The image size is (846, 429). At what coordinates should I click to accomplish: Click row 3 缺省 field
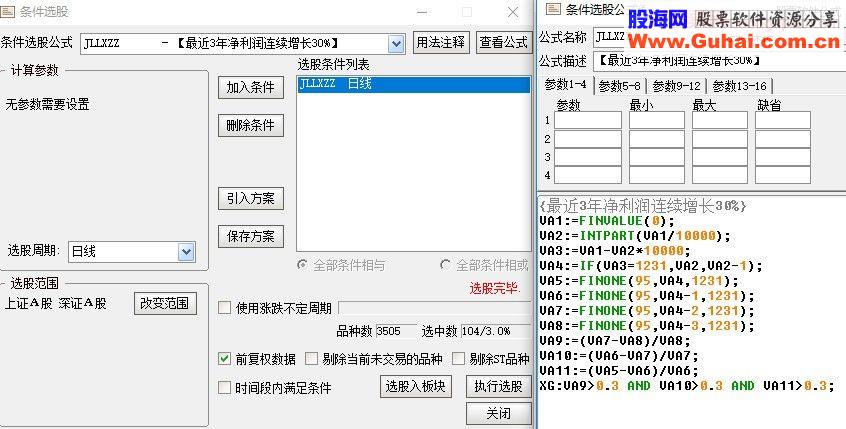[x=783, y=157]
